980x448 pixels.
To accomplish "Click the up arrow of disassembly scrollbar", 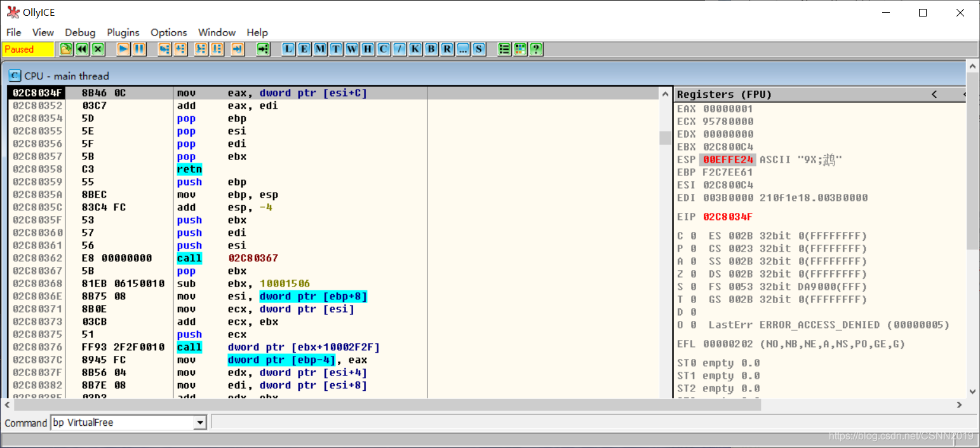I will [666, 94].
